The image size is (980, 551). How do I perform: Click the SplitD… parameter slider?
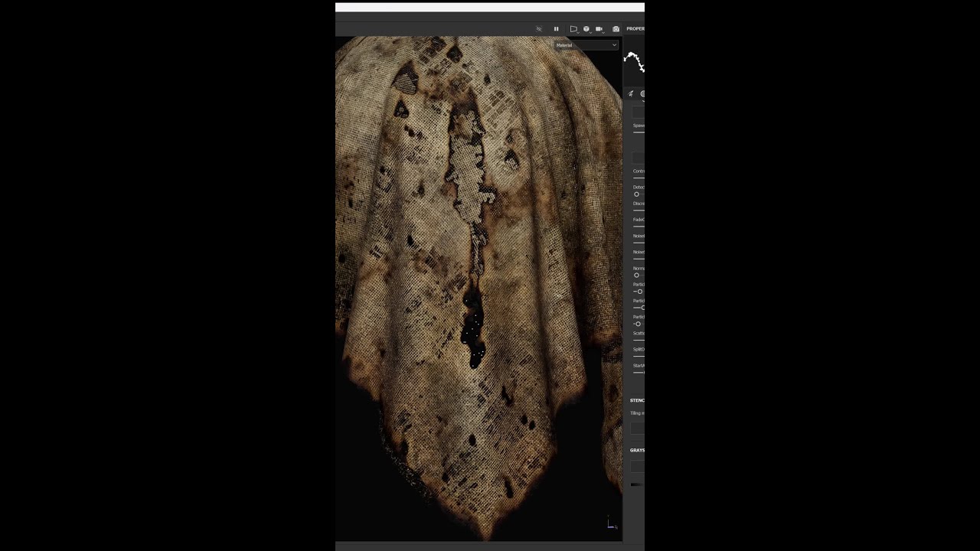(639, 356)
